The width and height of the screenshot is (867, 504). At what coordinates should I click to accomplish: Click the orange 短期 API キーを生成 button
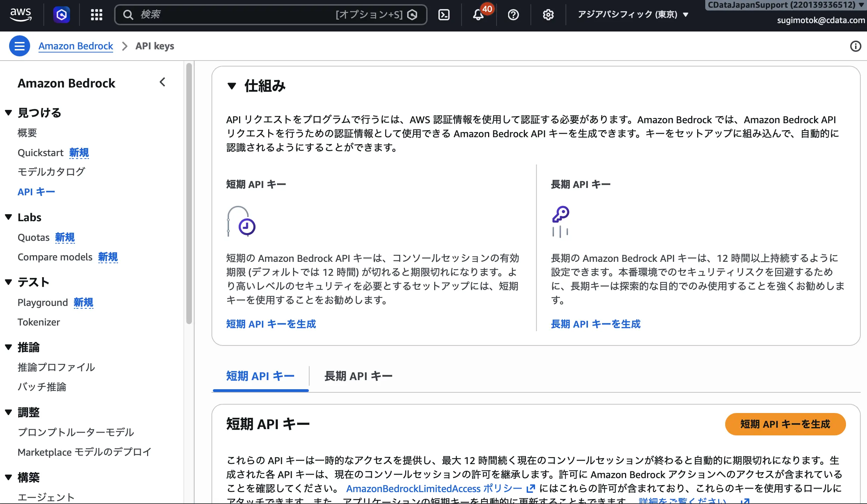click(785, 424)
